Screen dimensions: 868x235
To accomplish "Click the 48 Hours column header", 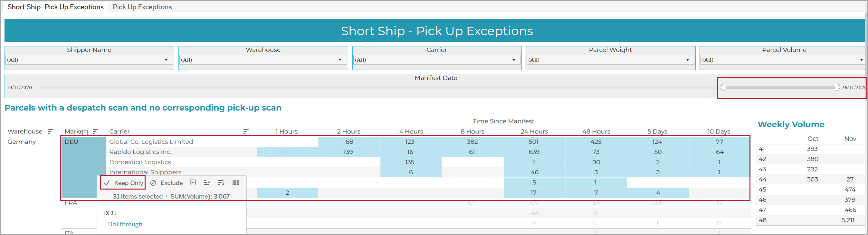I will click(596, 132).
